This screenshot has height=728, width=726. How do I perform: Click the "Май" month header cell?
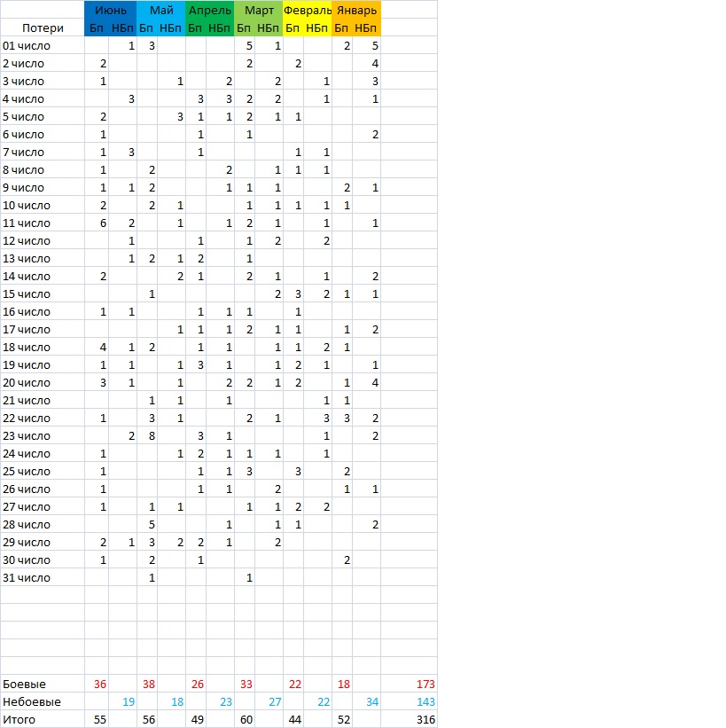click(x=161, y=11)
